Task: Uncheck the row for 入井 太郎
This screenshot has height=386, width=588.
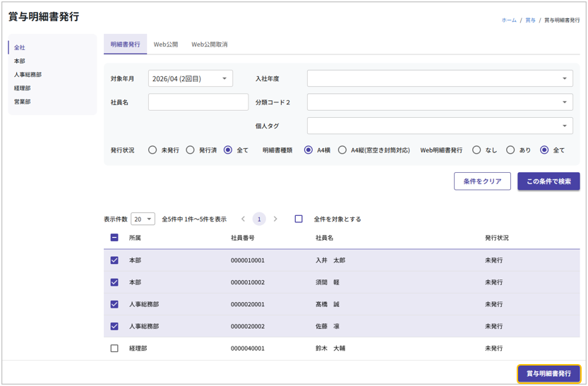Action: click(x=114, y=260)
